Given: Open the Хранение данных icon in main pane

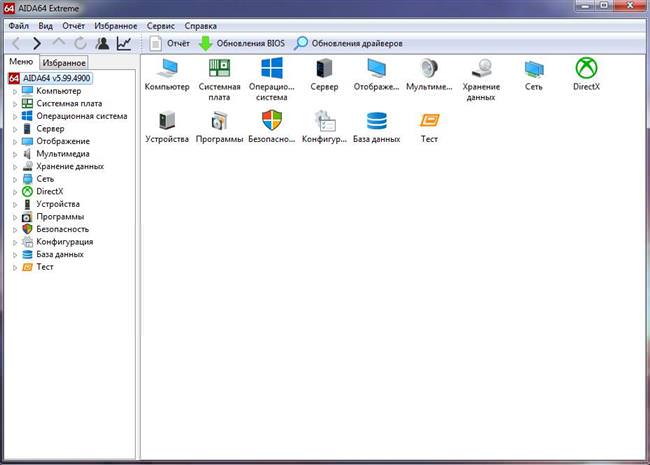Looking at the screenshot, I should coord(481,69).
